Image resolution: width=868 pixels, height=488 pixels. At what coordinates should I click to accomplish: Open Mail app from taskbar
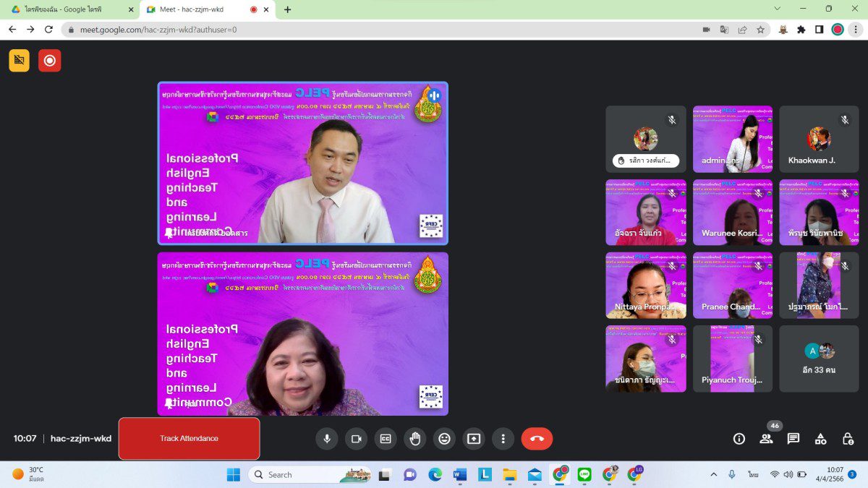(535, 474)
